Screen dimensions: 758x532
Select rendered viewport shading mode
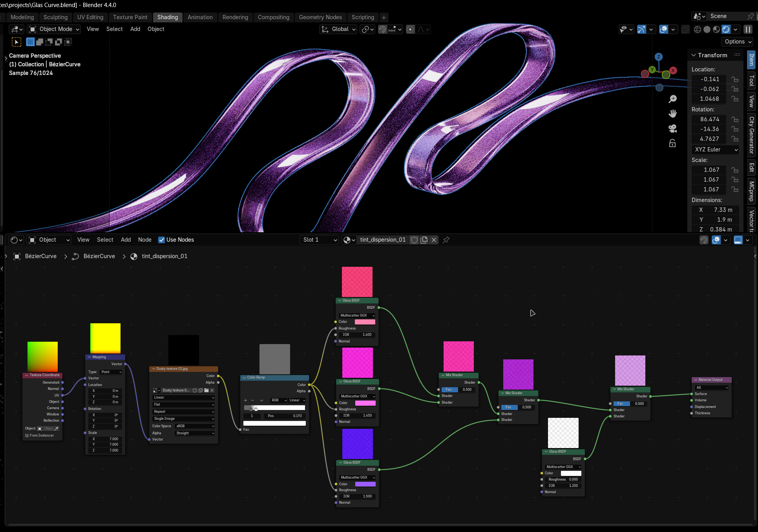(x=726, y=29)
